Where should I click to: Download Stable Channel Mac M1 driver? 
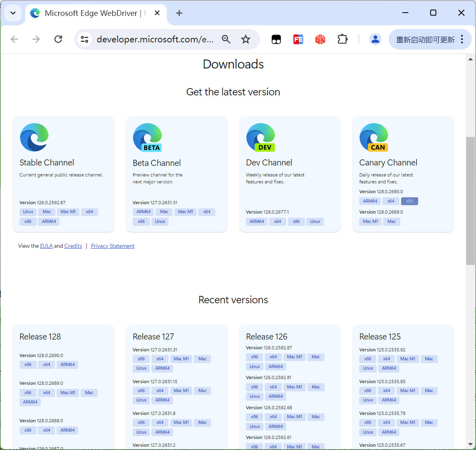point(68,212)
